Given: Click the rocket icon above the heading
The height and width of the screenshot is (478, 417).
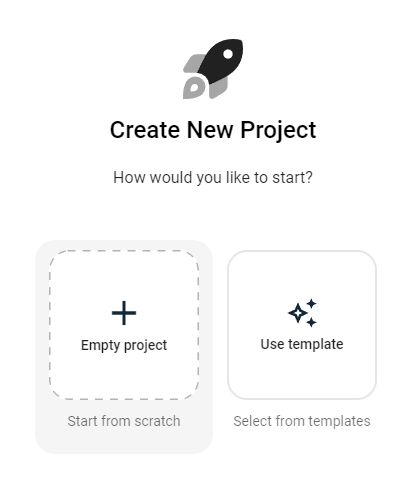Looking at the screenshot, I should click(213, 69).
